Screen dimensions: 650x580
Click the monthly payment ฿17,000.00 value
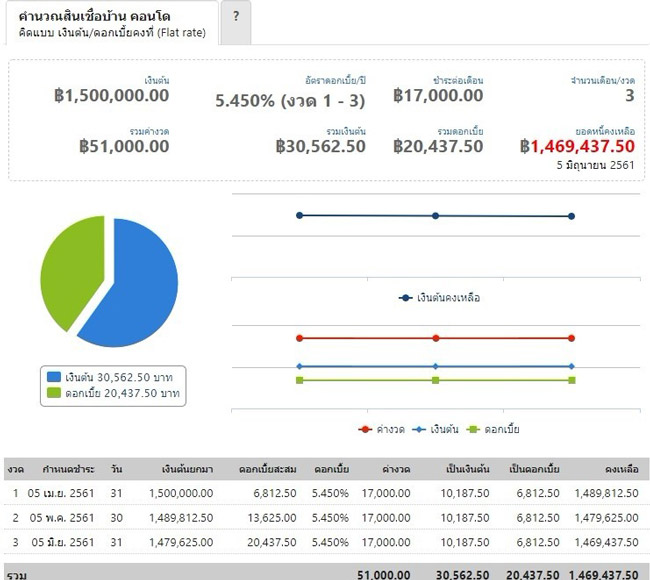(x=438, y=96)
